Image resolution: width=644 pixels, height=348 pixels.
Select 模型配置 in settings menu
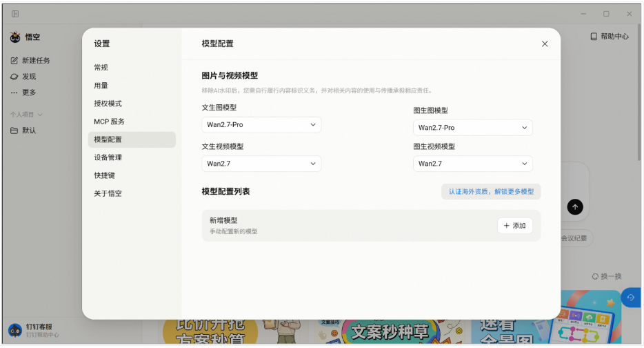tap(132, 139)
